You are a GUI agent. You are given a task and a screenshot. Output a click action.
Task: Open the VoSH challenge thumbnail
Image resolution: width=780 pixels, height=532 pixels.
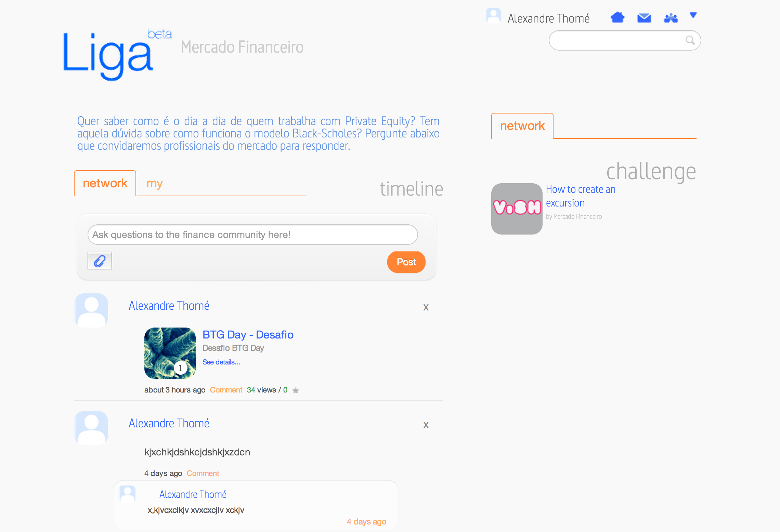click(x=517, y=209)
